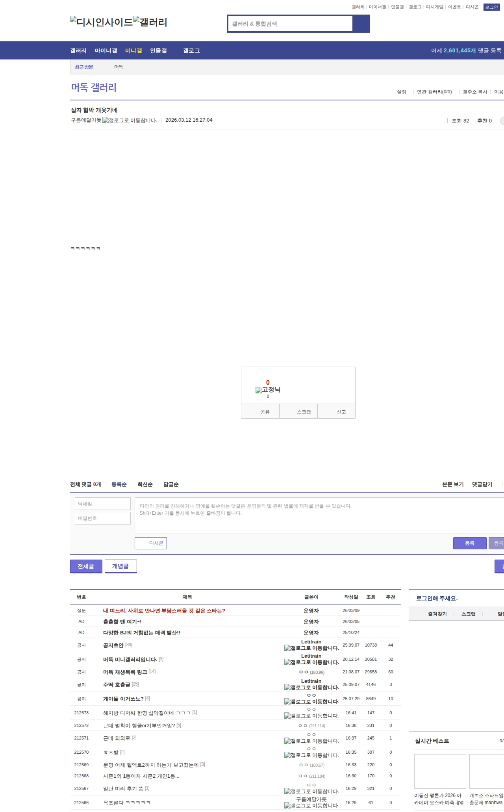
Task: Click the gallog icon in the 공지초안 row
Action: point(311,648)
